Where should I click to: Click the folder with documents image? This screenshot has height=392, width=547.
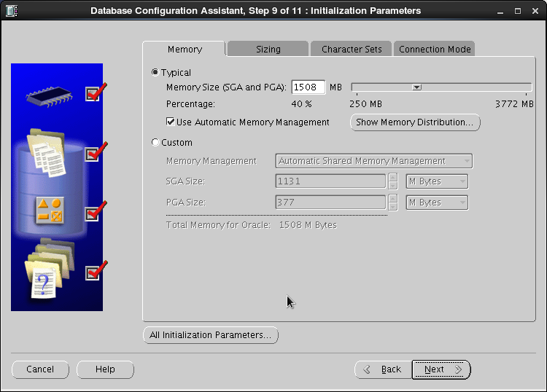click(47, 152)
